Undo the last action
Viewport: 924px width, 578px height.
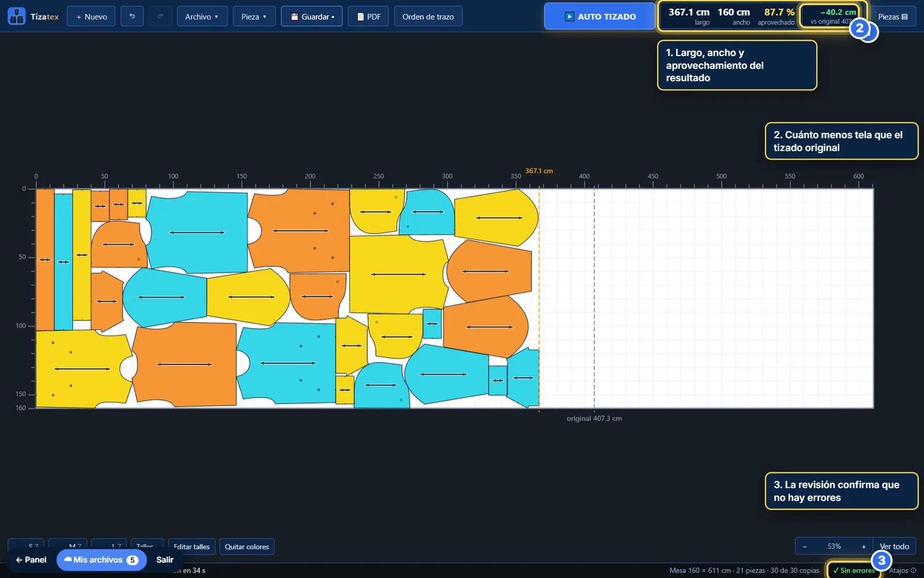(x=132, y=16)
